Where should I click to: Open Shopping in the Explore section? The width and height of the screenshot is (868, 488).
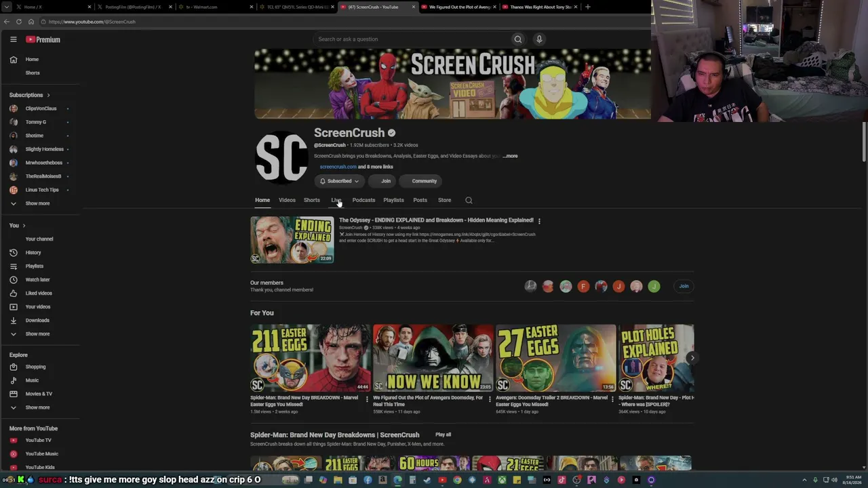point(35,367)
